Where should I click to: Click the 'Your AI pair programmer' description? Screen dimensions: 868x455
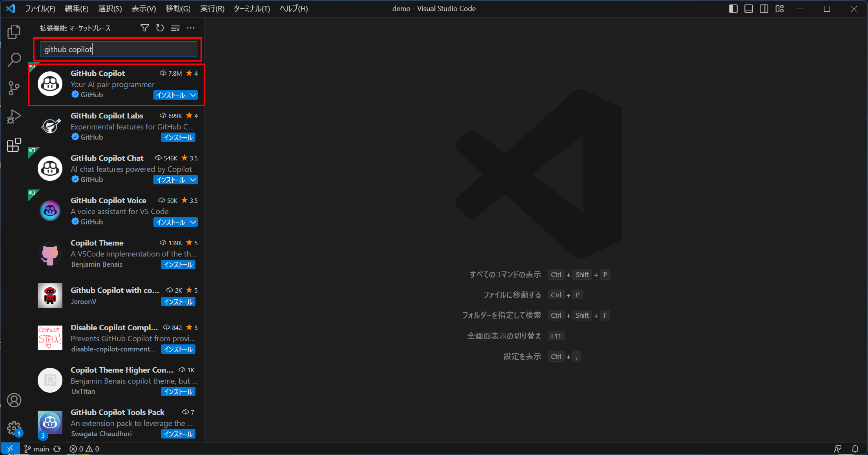point(112,84)
